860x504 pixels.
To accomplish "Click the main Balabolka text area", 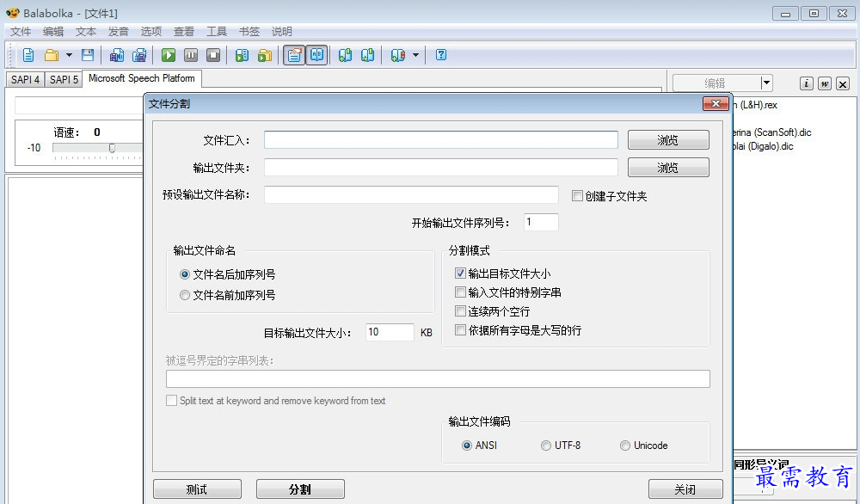I will coord(74,340).
